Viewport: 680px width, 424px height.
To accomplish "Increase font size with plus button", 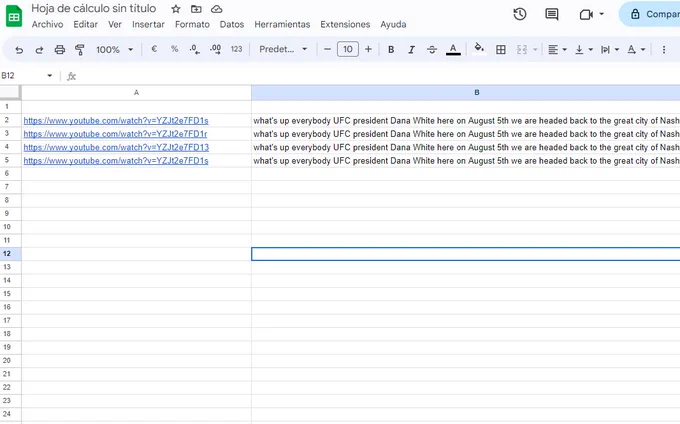I will coord(368,49).
